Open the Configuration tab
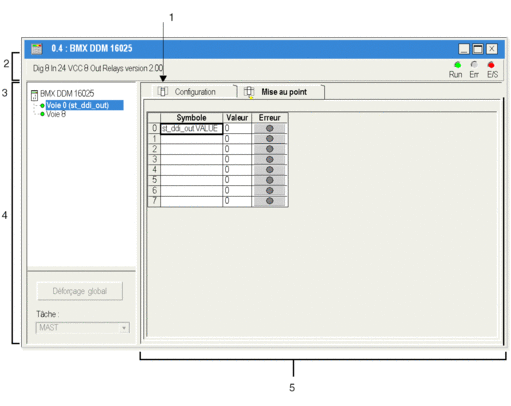Viewport: 511px width, 406px height. click(x=194, y=92)
